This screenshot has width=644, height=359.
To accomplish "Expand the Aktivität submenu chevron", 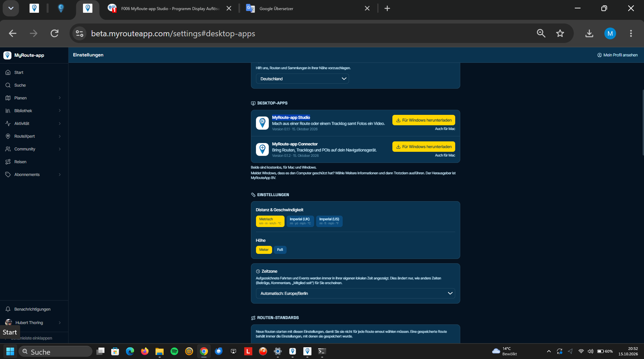I will point(60,123).
